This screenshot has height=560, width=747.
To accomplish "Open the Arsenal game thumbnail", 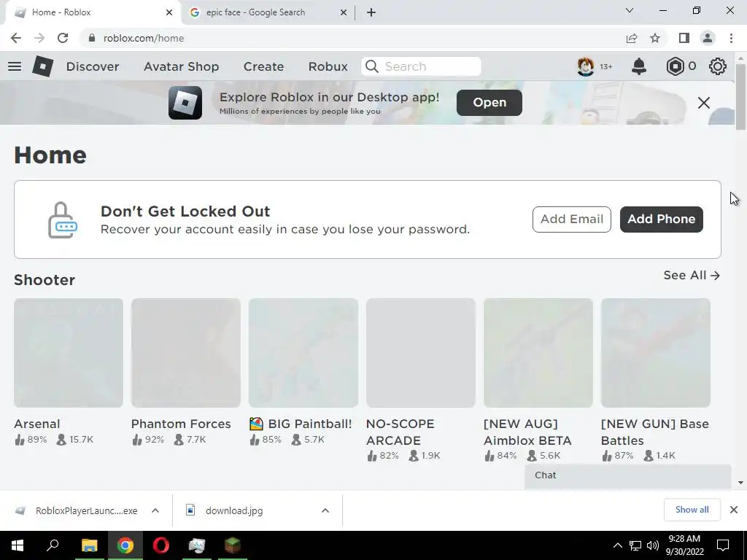I will click(x=69, y=353).
